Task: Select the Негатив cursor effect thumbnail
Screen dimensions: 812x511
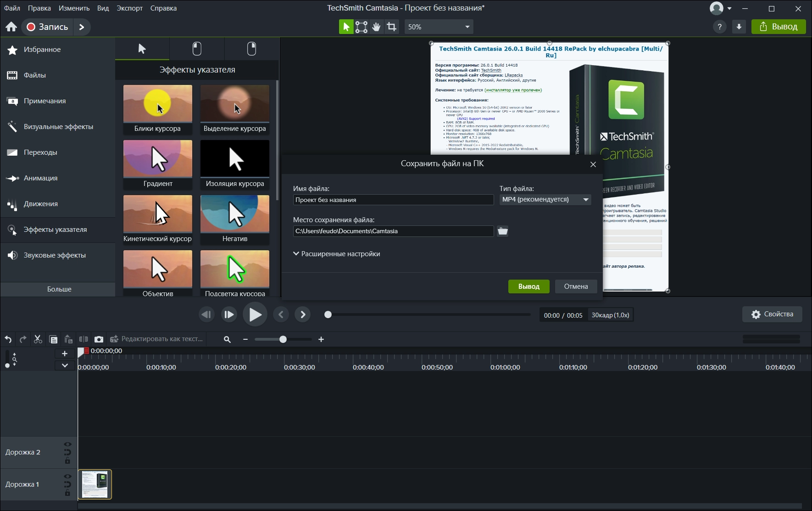Action: (x=235, y=219)
